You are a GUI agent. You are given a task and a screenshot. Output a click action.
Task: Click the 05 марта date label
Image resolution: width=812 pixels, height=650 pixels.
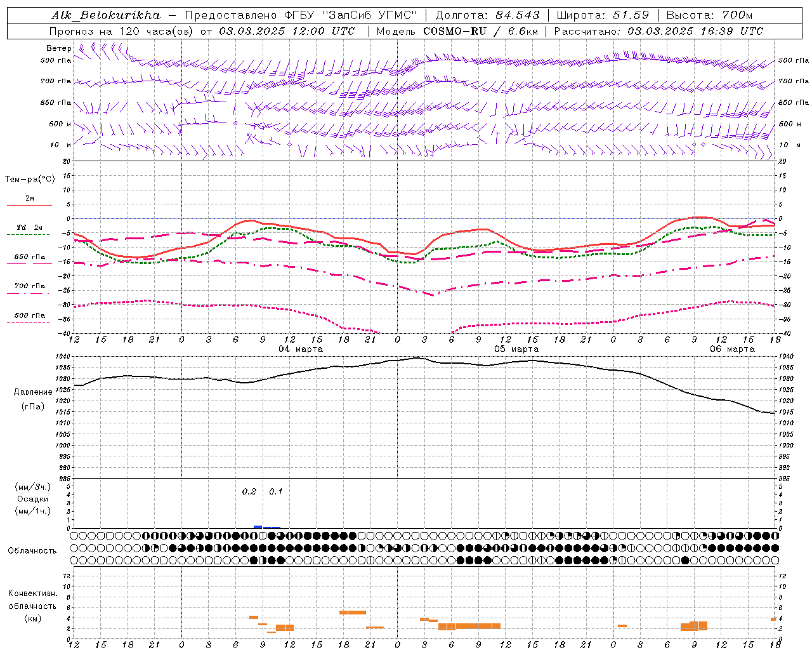click(x=516, y=349)
